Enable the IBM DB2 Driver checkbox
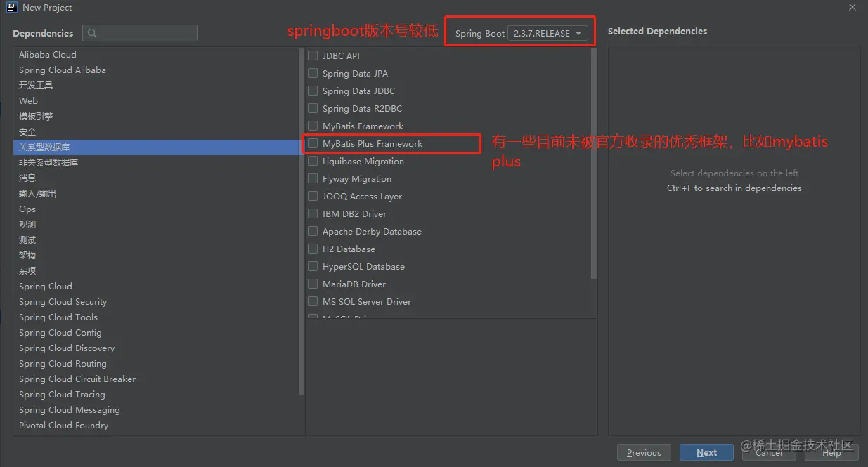The width and height of the screenshot is (868, 467). (313, 213)
